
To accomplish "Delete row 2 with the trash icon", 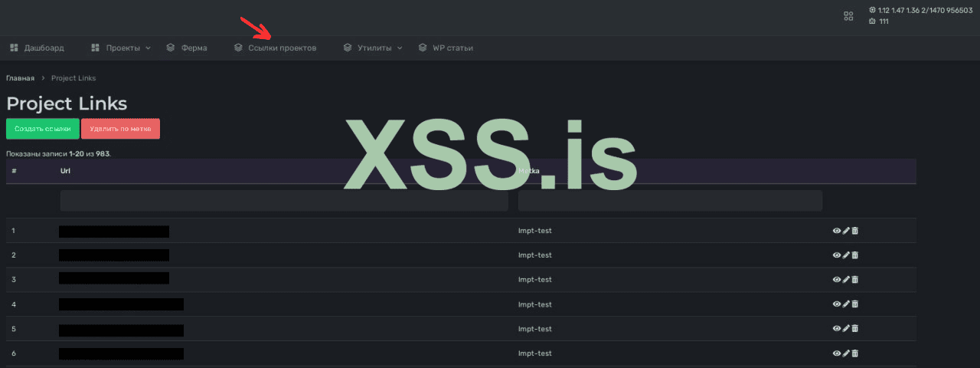I will click(855, 255).
